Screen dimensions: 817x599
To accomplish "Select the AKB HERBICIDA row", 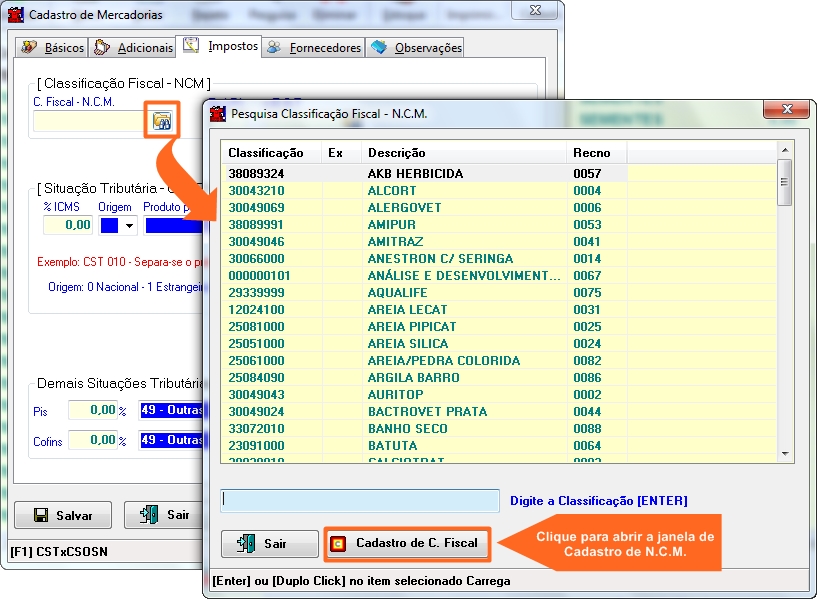I will 499,173.
